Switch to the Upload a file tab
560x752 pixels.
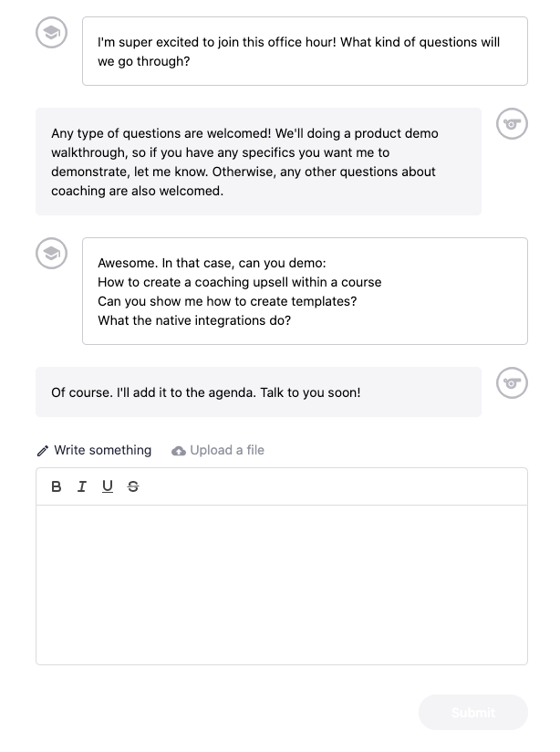click(x=225, y=450)
